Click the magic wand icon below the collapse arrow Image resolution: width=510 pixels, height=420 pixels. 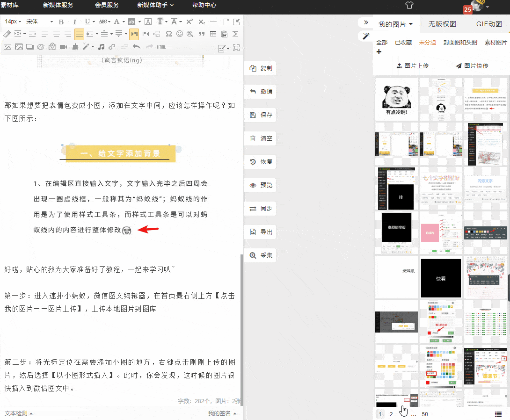click(x=365, y=36)
